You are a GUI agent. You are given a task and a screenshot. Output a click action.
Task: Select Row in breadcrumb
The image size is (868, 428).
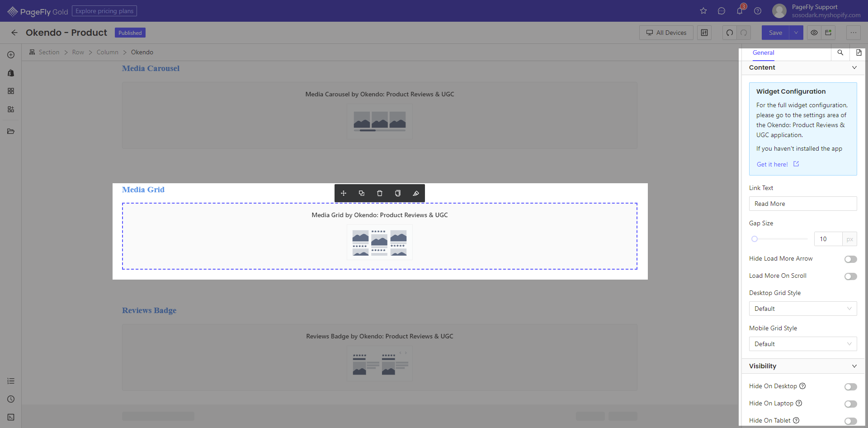click(78, 52)
